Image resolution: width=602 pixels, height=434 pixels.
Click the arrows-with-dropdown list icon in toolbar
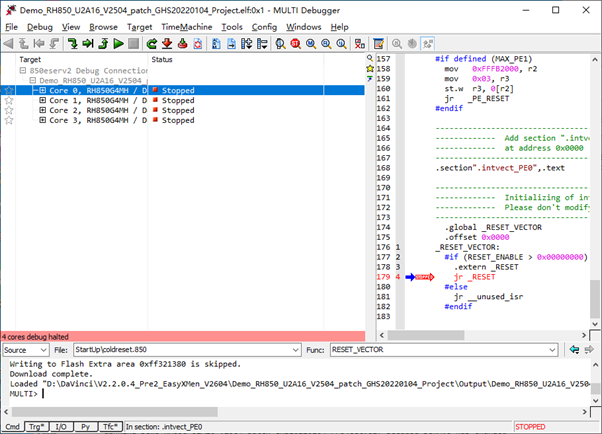tap(246, 43)
